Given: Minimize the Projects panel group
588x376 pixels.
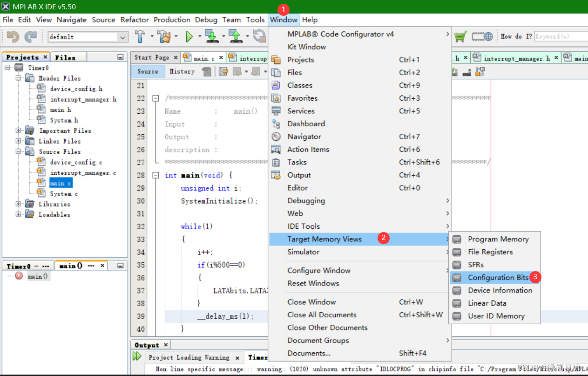Looking at the screenshot, I should [120, 57].
